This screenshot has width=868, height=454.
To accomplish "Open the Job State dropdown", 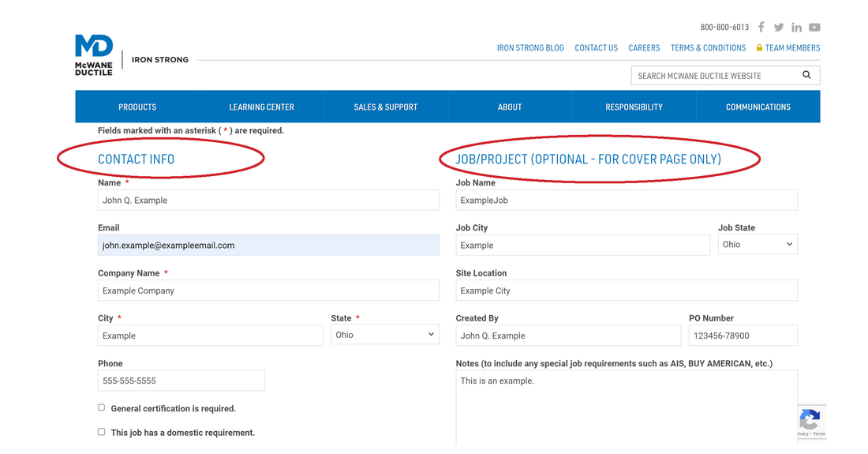I will pos(757,245).
